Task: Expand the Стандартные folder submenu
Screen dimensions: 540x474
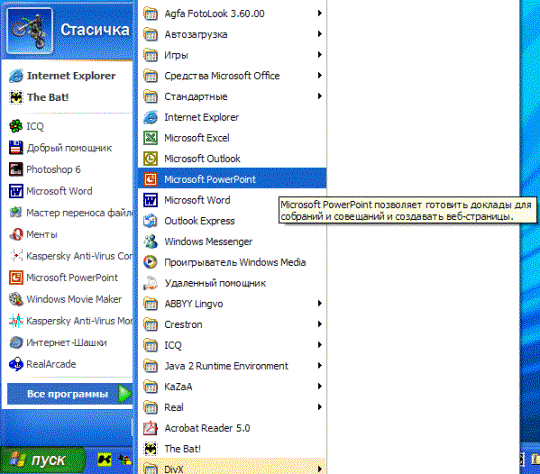Action: pyautogui.click(x=232, y=96)
